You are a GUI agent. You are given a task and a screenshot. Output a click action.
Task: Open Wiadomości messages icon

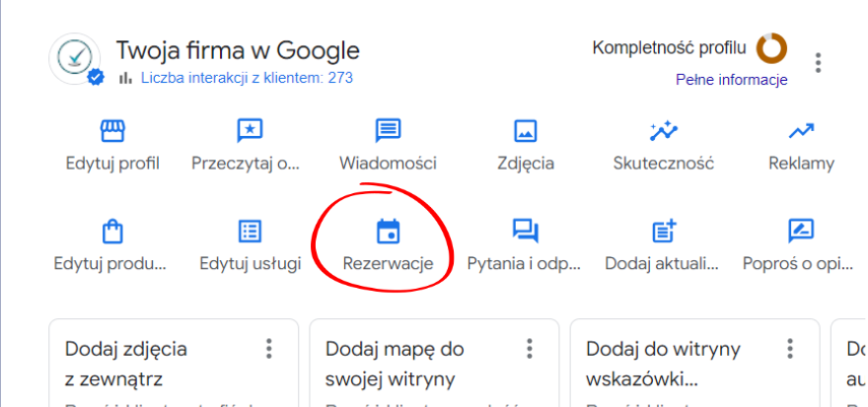388,131
